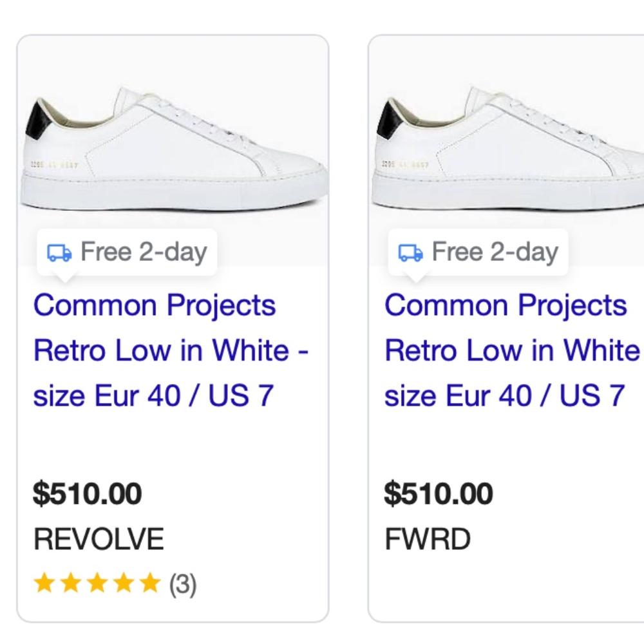Click the FWRD seller name
Screen dimensions: 644x644
[x=427, y=538]
